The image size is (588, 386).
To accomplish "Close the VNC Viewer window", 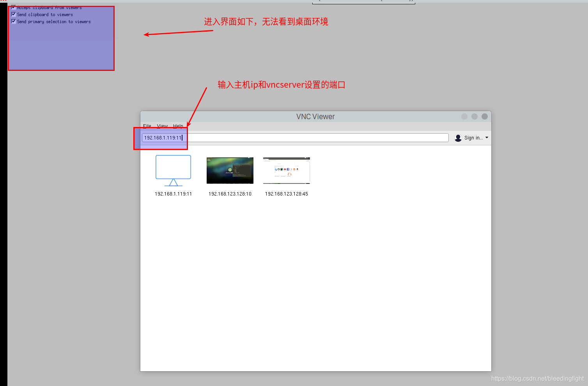I will tap(485, 116).
